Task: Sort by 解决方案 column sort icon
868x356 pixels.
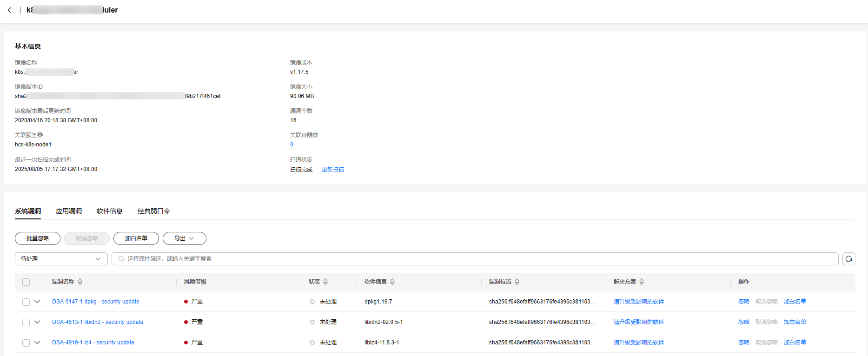Action: tap(642, 282)
